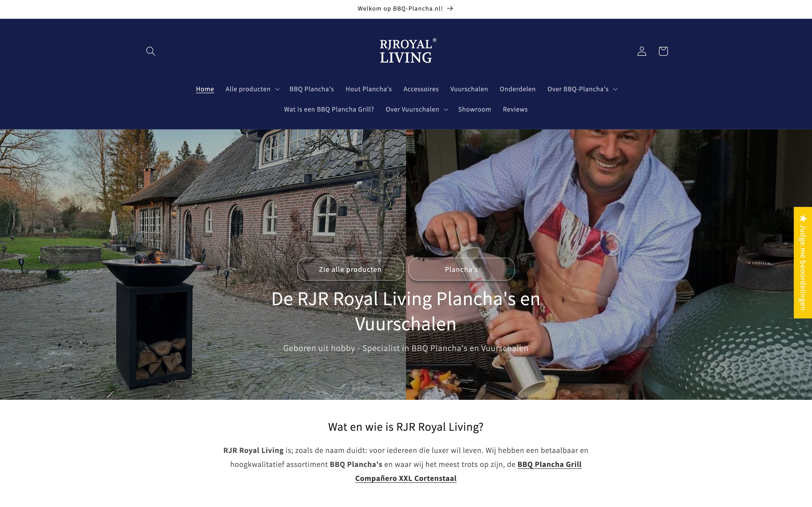Open the search magnifier icon
This screenshot has height=507, width=812.
(x=151, y=51)
